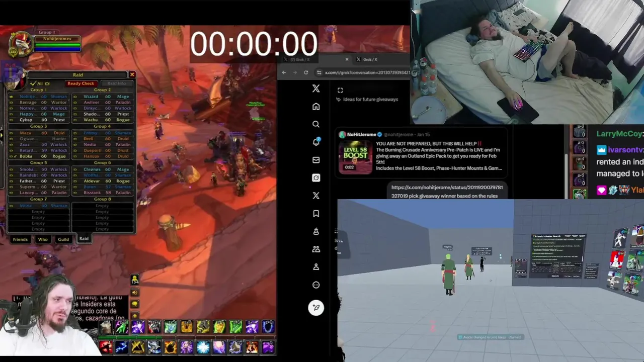Open Search (magnifier) in the X sidebar
The image size is (644, 362).
[x=316, y=124]
